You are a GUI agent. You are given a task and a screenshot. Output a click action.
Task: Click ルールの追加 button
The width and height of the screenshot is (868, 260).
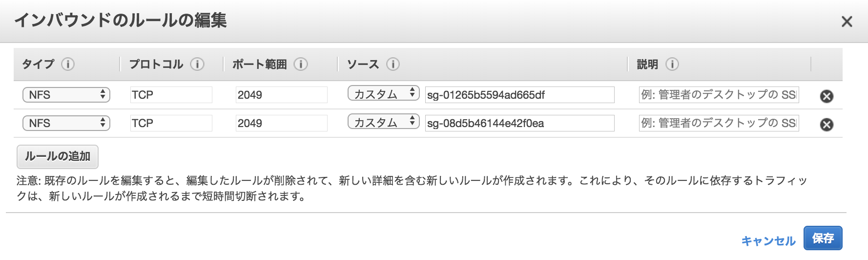point(58,156)
